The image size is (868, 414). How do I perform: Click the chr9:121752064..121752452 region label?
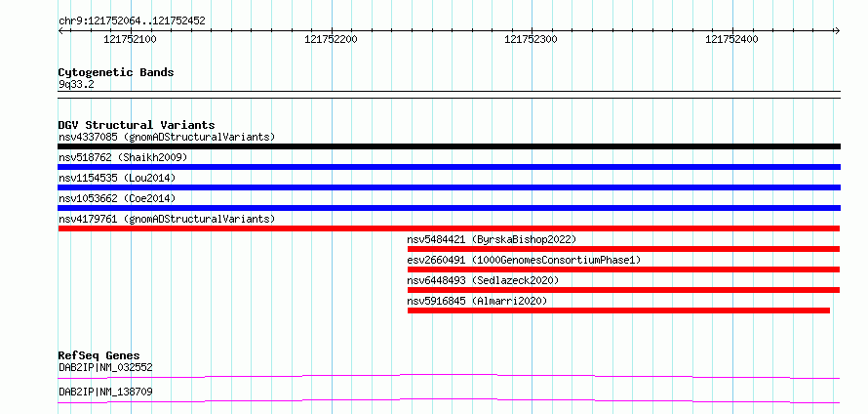tap(132, 21)
